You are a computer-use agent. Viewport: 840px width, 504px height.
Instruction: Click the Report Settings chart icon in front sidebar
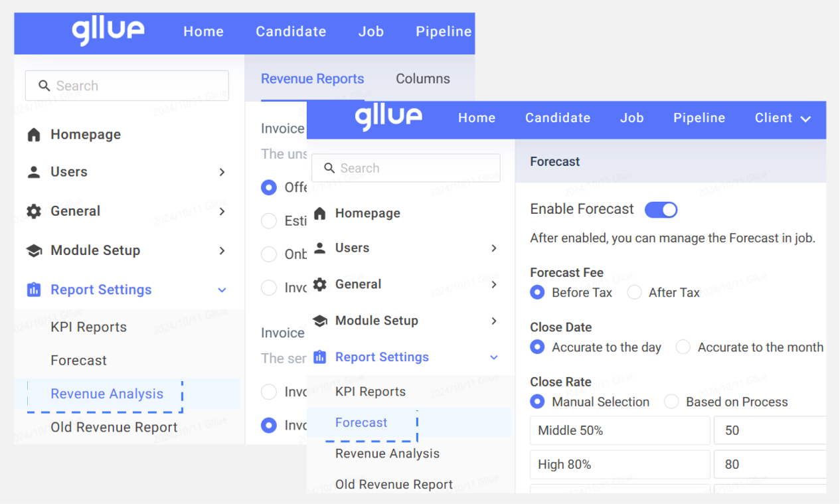[x=319, y=357]
